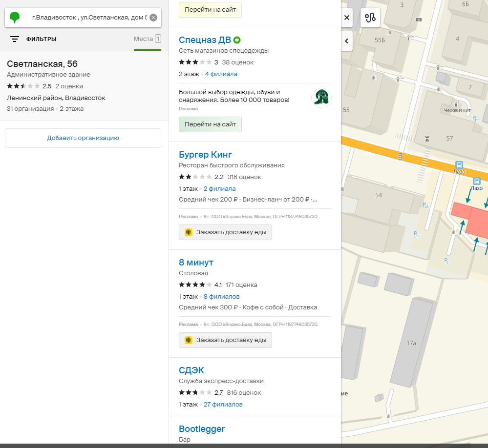488x448 pixels.
Task: Click the yellow Перейти на сайт button
Action: pos(210,10)
